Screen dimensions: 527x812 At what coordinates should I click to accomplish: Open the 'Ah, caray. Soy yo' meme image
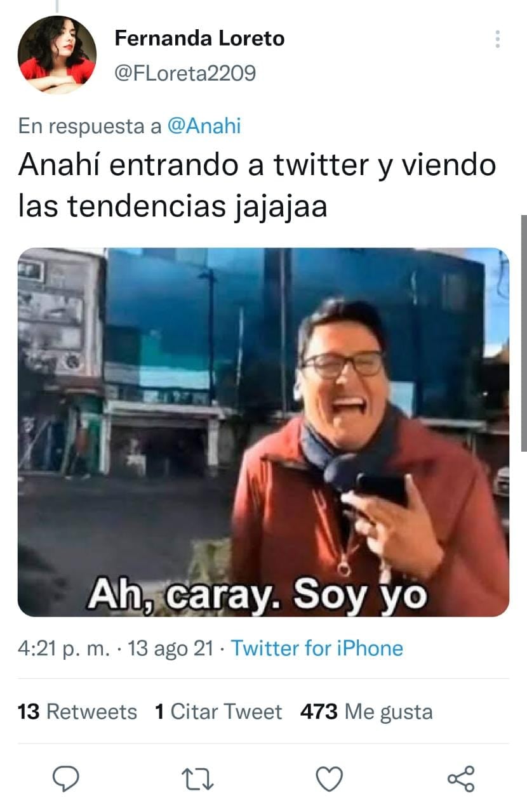263,432
